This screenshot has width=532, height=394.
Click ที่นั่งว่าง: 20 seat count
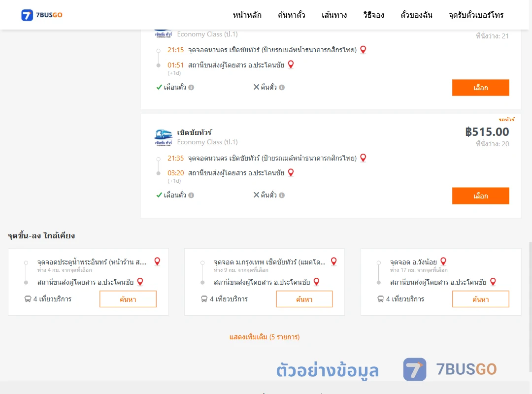coord(492,144)
